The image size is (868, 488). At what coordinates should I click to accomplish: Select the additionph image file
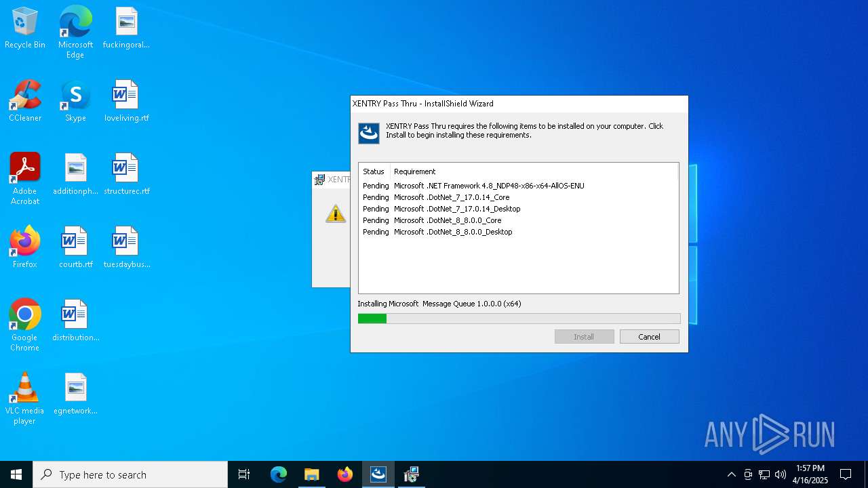(x=75, y=174)
